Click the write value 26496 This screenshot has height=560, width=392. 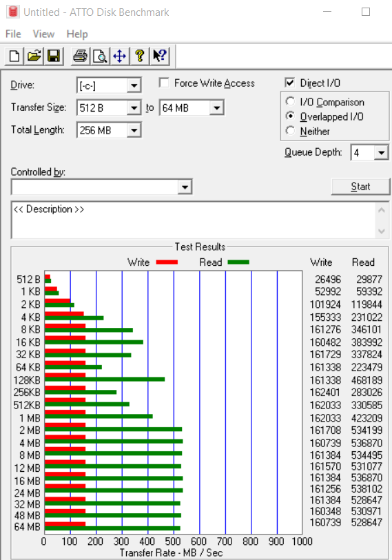(x=328, y=279)
